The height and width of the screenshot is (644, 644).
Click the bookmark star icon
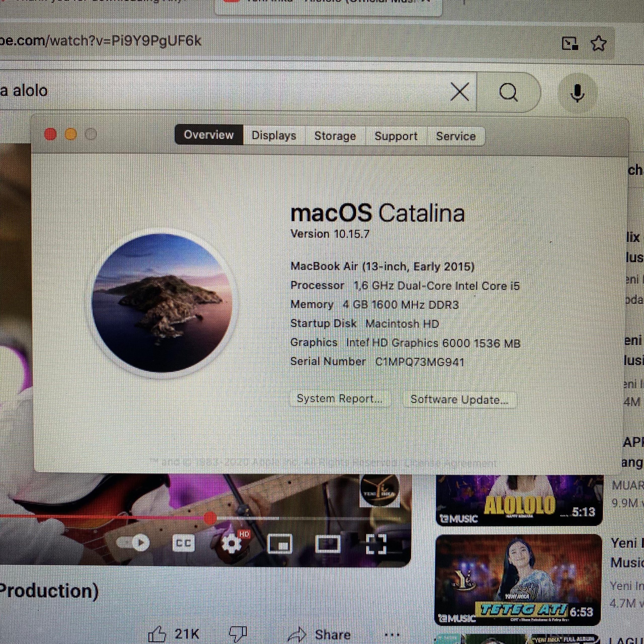pos(598,43)
